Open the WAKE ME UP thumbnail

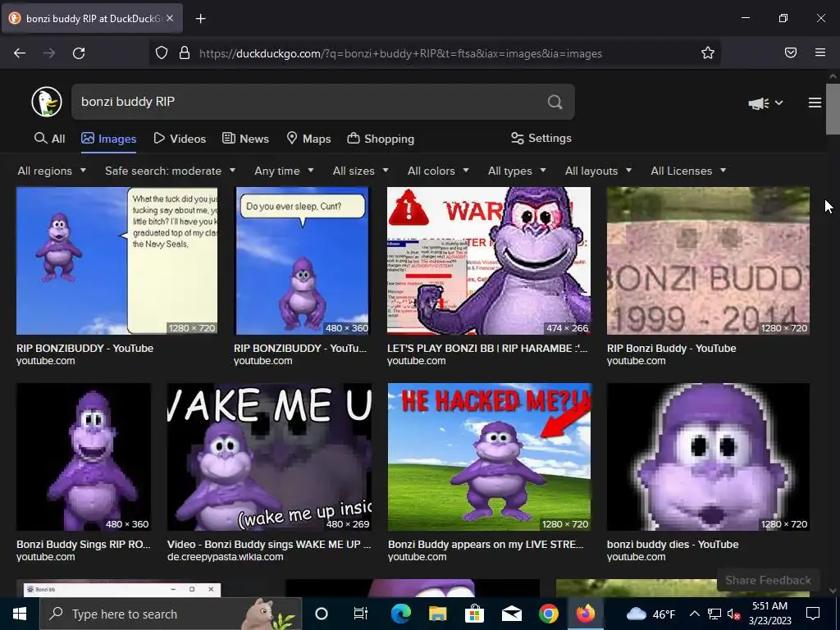point(269,457)
